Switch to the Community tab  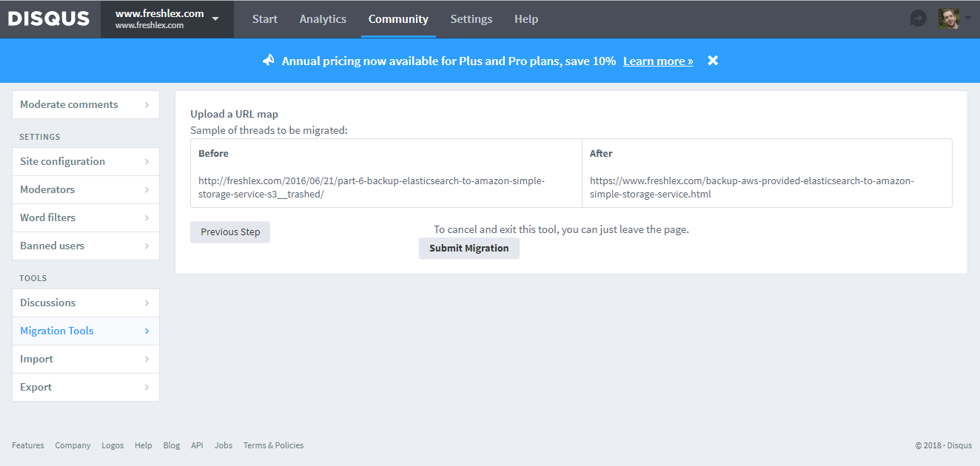click(x=398, y=19)
